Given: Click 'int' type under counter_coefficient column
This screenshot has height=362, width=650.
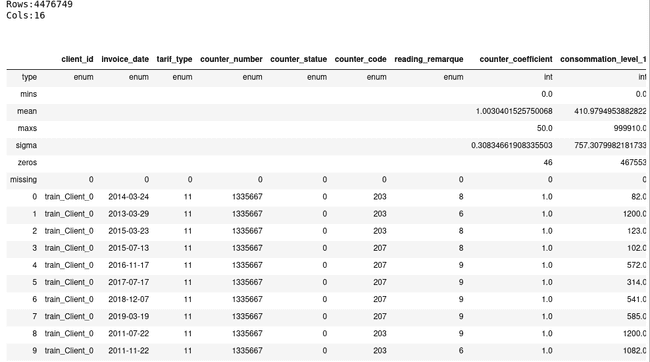Looking at the screenshot, I should click(548, 77).
